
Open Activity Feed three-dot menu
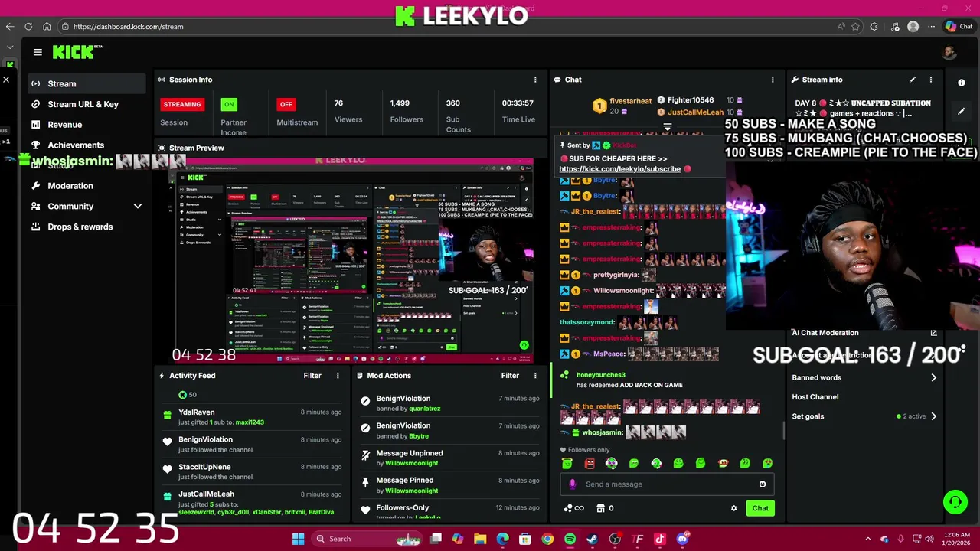[338, 376]
